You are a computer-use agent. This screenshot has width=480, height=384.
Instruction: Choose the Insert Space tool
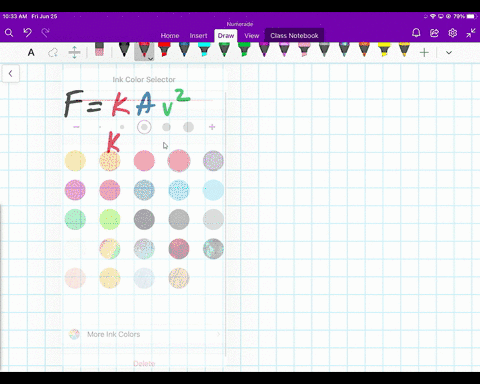74,53
